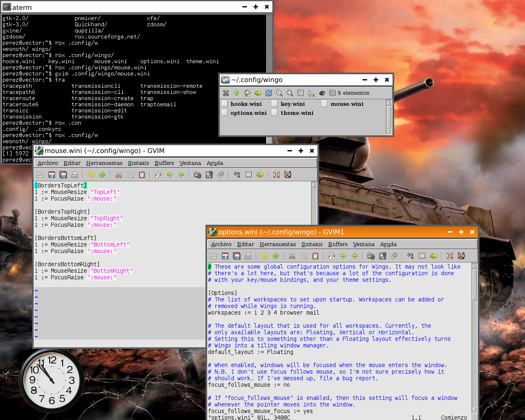Image resolution: width=525 pixels, height=420 pixels.
Task: Save the current session in options.wini GVIM1
Action: pos(383,256)
